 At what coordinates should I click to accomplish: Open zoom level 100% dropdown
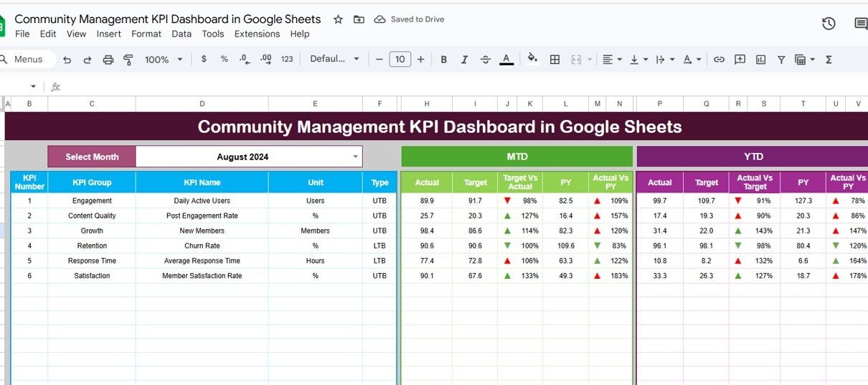164,60
